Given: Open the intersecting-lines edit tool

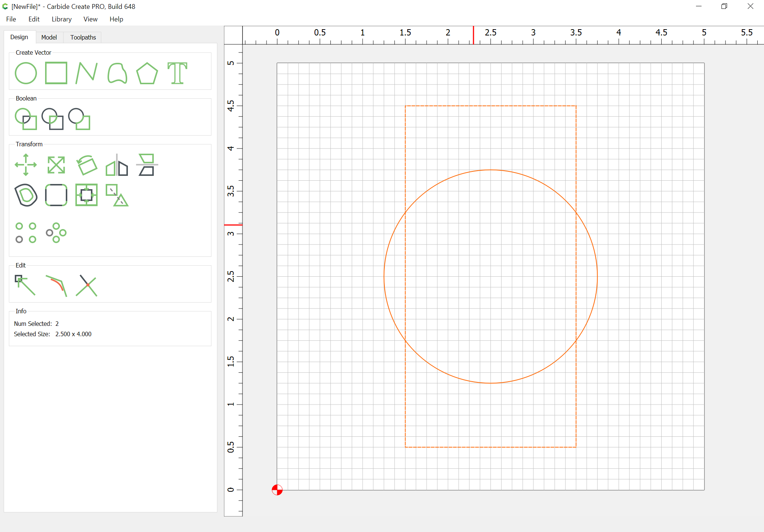Looking at the screenshot, I should (86, 285).
